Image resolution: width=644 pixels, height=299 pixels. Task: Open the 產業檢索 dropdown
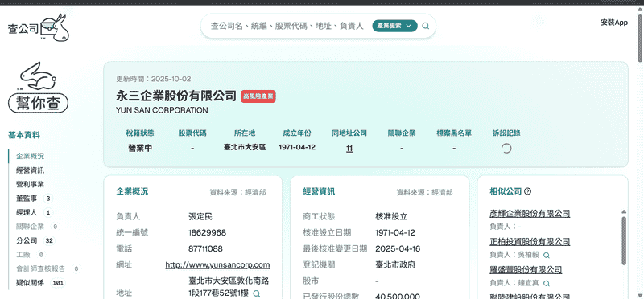394,26
